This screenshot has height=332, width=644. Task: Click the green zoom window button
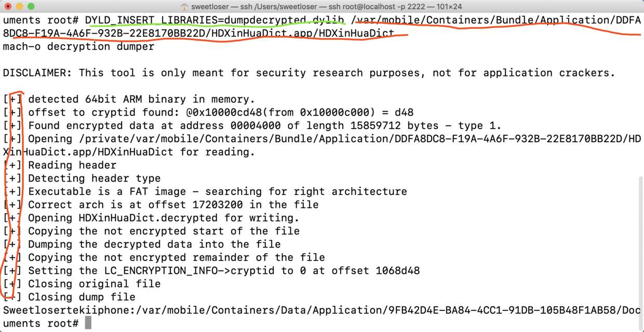(31, 7)
